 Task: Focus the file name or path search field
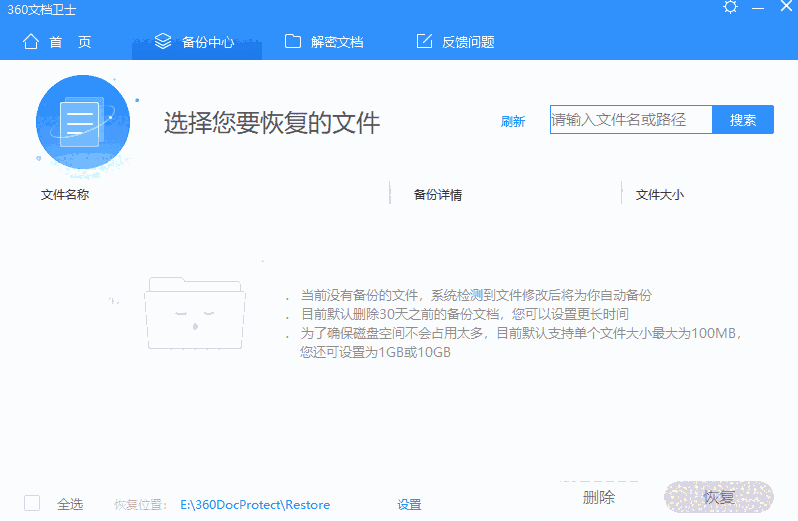tap(631, 120)
